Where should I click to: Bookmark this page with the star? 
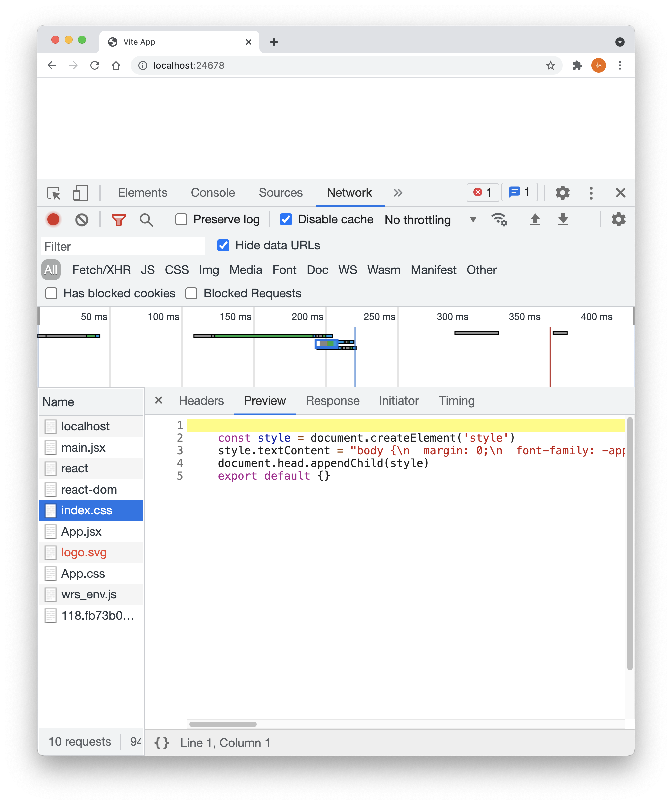[x=551, y=66]
